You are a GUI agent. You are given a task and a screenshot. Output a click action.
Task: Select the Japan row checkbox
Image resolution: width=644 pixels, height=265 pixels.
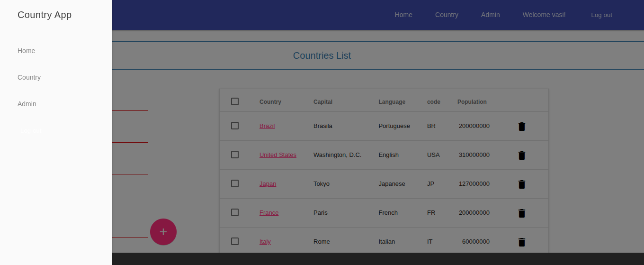[x=235, y=183]
